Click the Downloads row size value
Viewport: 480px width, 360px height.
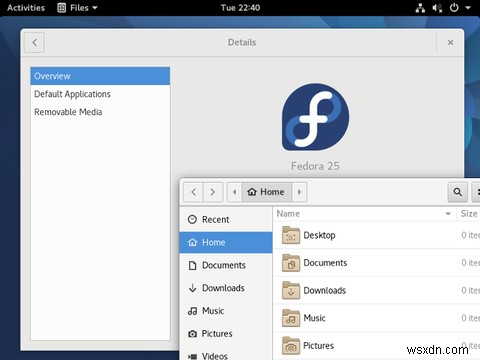tap(470, 291)
